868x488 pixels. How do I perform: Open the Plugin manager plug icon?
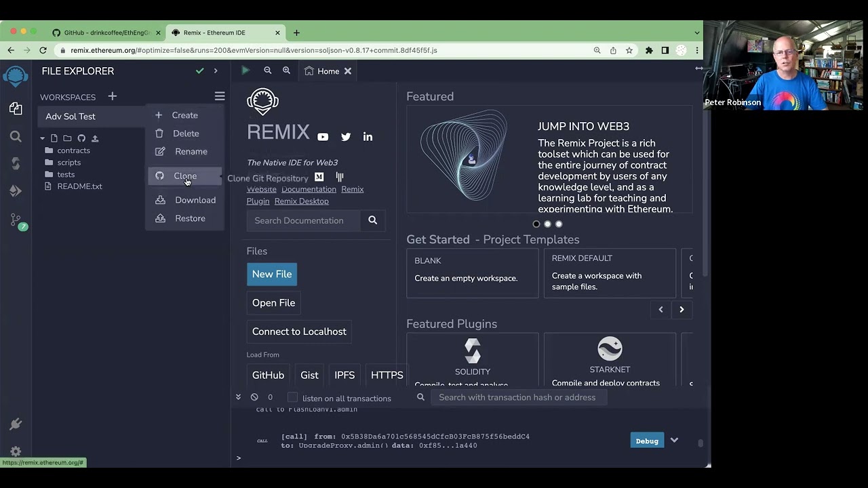pos(16,424)
